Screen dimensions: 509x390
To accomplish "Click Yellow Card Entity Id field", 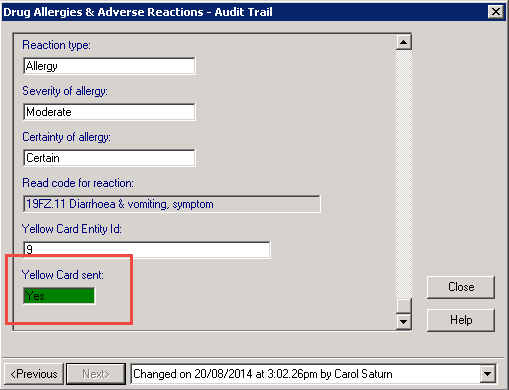I will click(x=147, y=250).
